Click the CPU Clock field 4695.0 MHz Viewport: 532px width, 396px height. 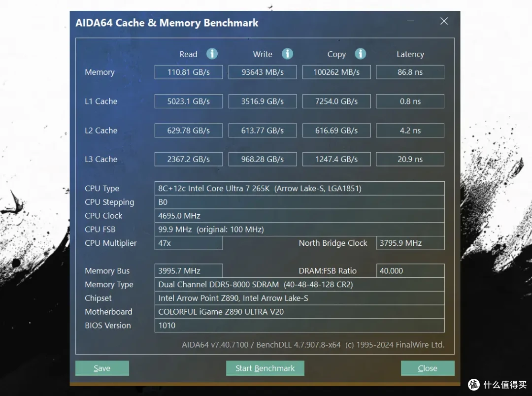coord(299,215)
